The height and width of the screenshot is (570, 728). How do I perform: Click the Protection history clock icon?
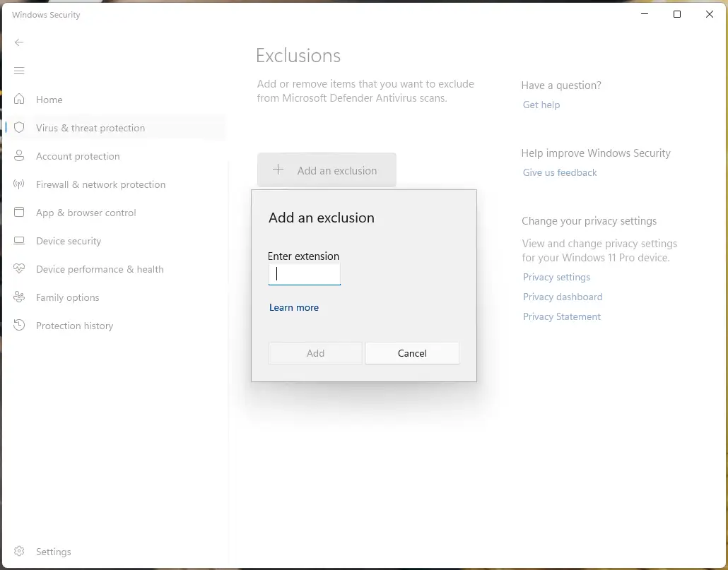click(19, 325)
